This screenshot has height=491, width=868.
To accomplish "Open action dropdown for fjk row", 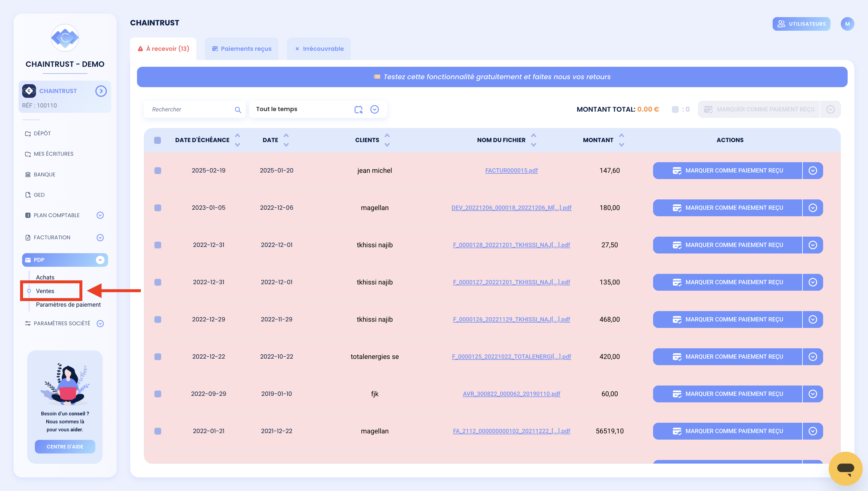I will [x=813, y=394].
